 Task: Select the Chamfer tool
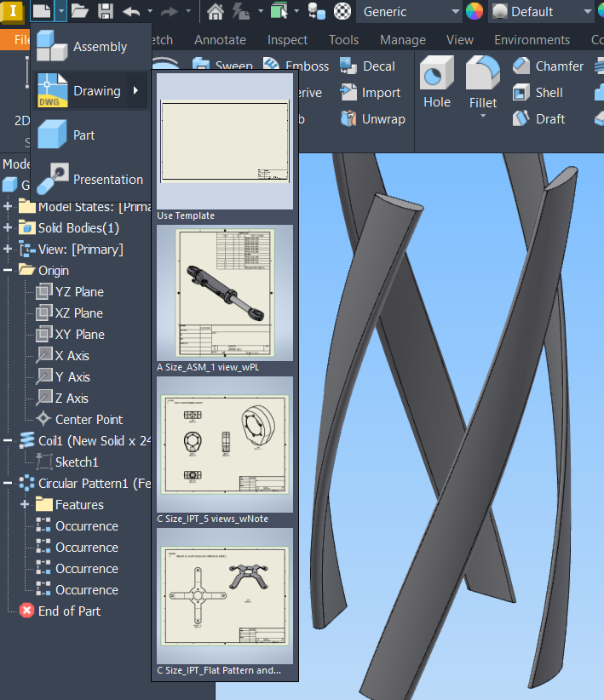click(x=548, y=66)
